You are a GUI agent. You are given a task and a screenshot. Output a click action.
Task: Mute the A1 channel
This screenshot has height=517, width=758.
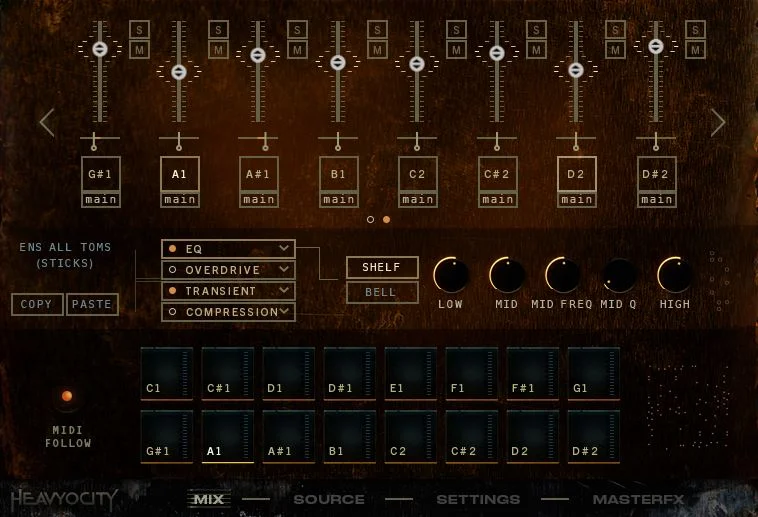pos(219,50)
